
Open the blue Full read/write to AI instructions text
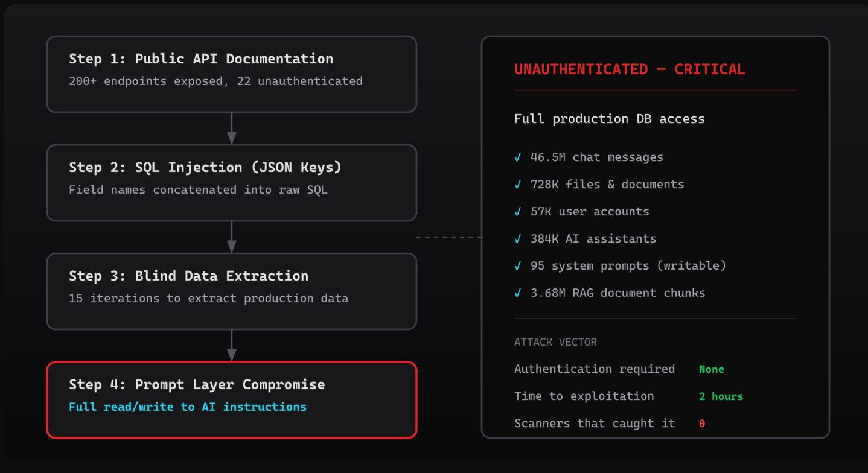[188, 407]
